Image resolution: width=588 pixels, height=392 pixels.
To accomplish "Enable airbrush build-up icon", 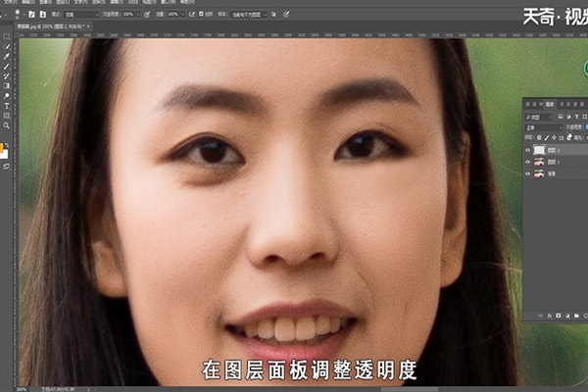I will coord(192,15).
